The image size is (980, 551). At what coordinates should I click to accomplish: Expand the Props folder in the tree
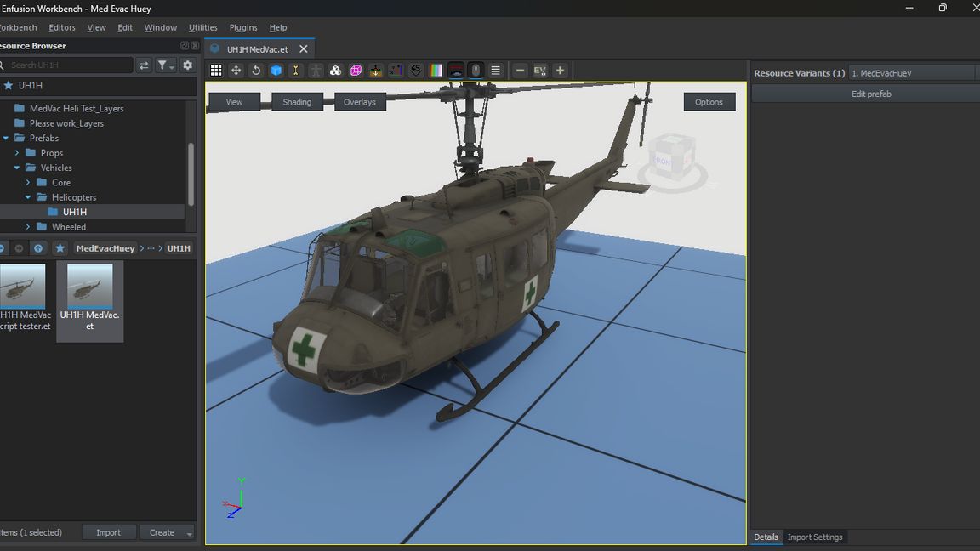pos(17,153)
